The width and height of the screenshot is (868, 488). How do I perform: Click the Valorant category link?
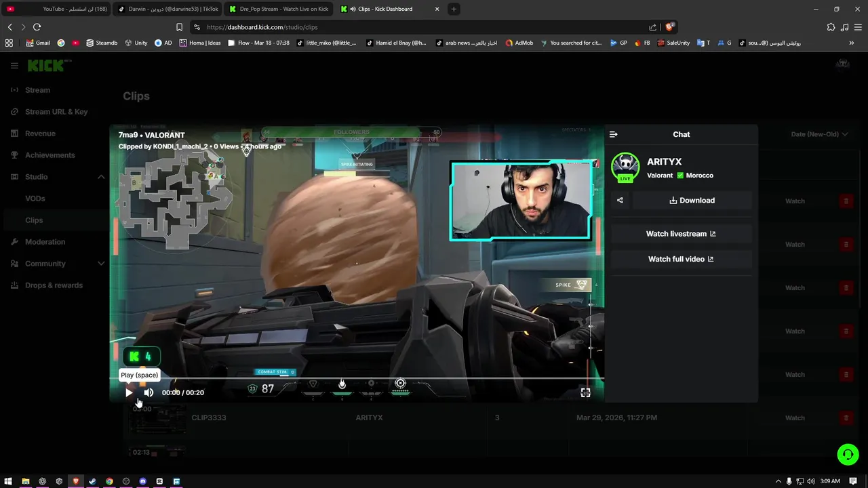660,176
